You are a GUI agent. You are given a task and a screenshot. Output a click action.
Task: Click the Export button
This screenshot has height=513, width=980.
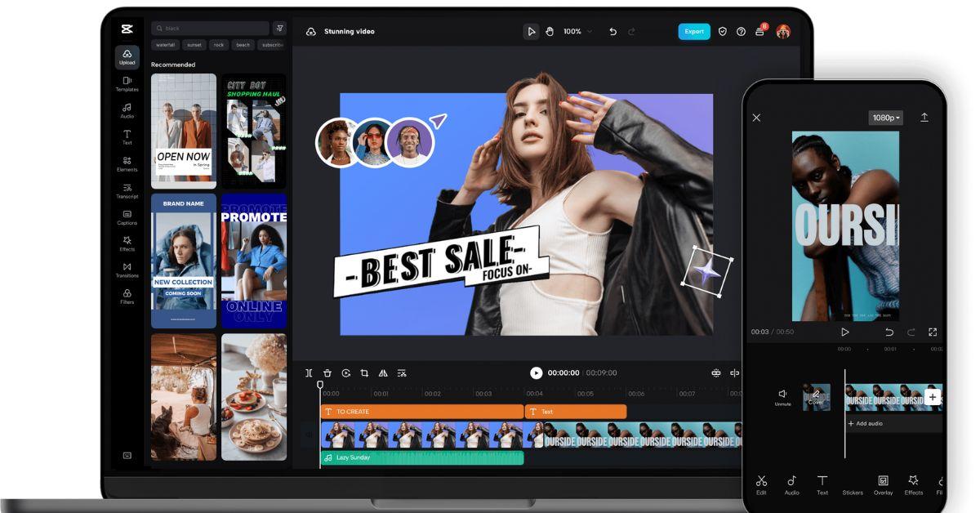pos(694,32)
